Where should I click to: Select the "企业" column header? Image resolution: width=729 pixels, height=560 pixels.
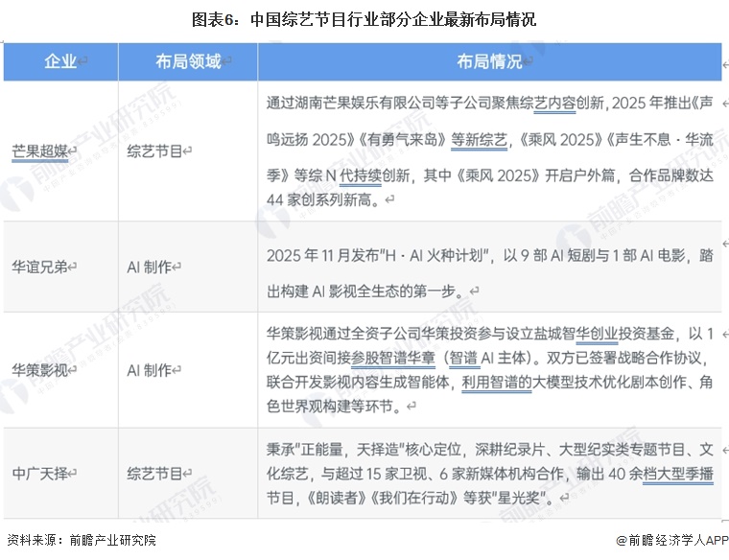click(60, 61)
